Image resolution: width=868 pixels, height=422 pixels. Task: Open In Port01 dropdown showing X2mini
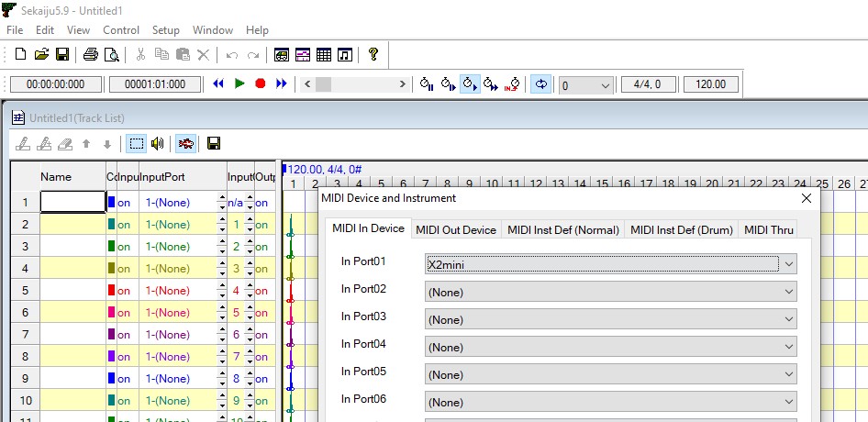(x=610, y=264)
